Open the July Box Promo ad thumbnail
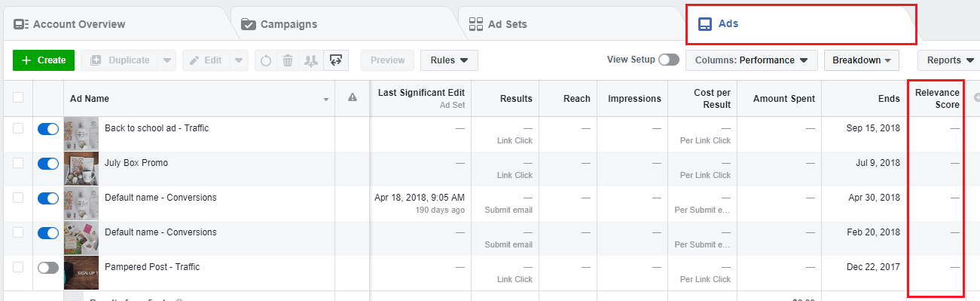Screen dimensions: 980x301 tap(81, 169)
